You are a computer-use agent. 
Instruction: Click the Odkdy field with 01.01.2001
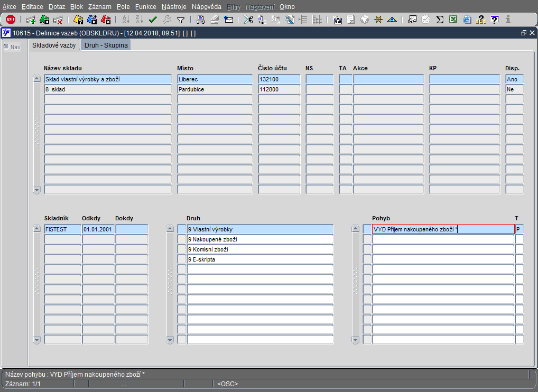click(98, 229)
